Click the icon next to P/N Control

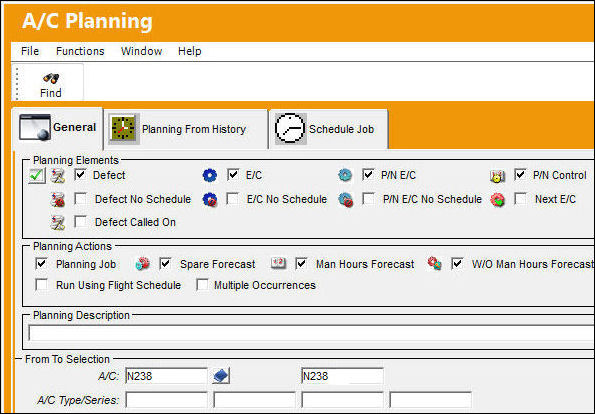(497, 176)
